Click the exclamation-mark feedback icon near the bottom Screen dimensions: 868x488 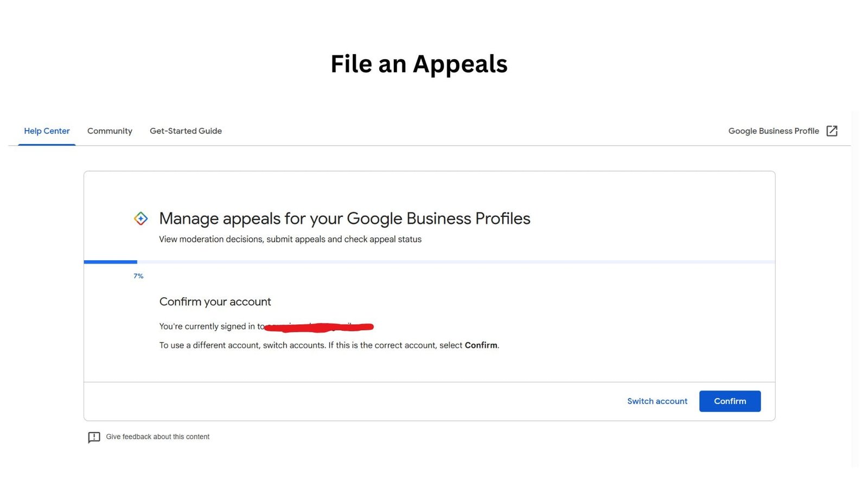click(x=94, y=437)
